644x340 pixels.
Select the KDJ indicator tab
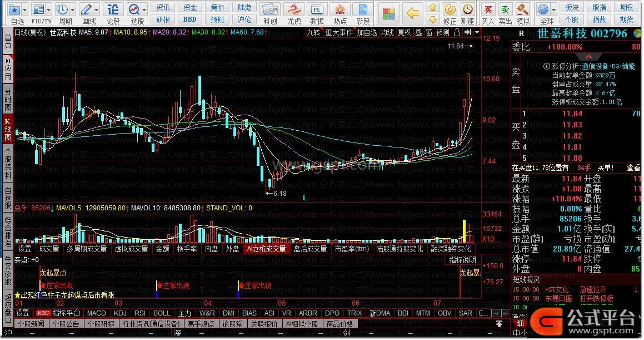coord(120,313)
